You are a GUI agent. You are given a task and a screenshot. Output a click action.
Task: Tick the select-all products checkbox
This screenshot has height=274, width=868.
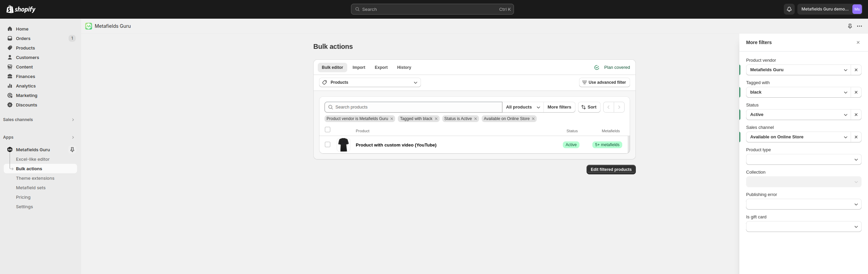point(328,130)
